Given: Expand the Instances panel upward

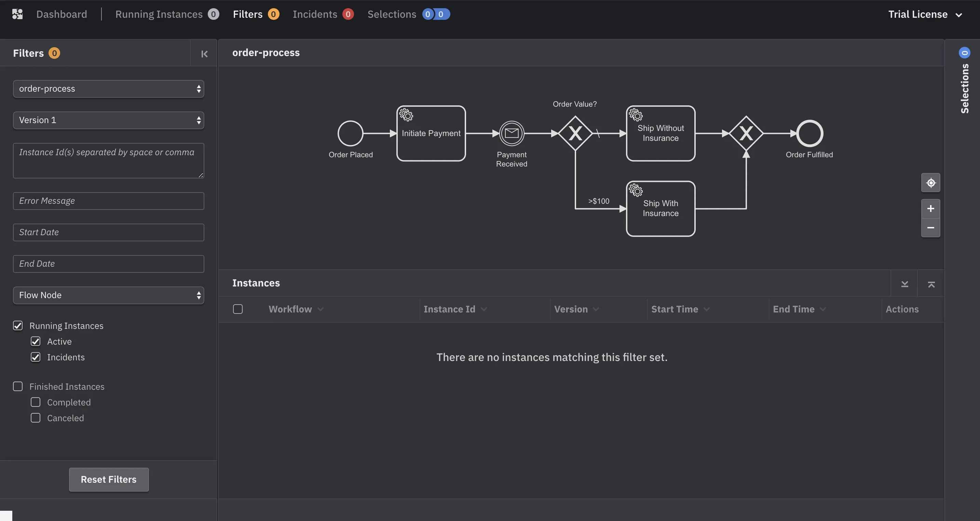Looking at the screenshot, I should click(931, 284).
